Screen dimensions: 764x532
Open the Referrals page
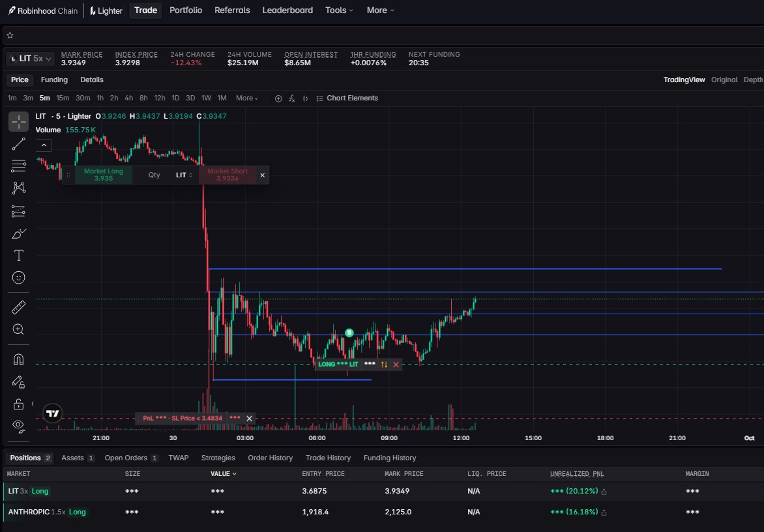[x=232, y=10]
